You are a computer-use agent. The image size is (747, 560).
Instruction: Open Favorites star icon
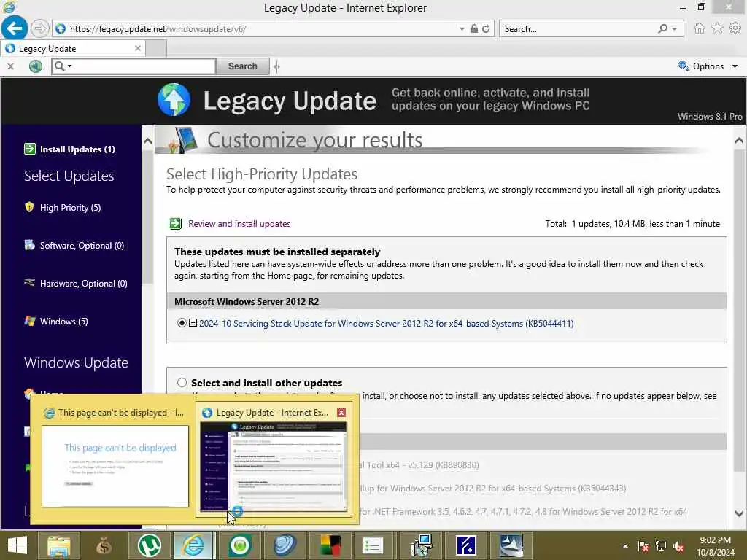pyautogui.click(x=717, y=28)
